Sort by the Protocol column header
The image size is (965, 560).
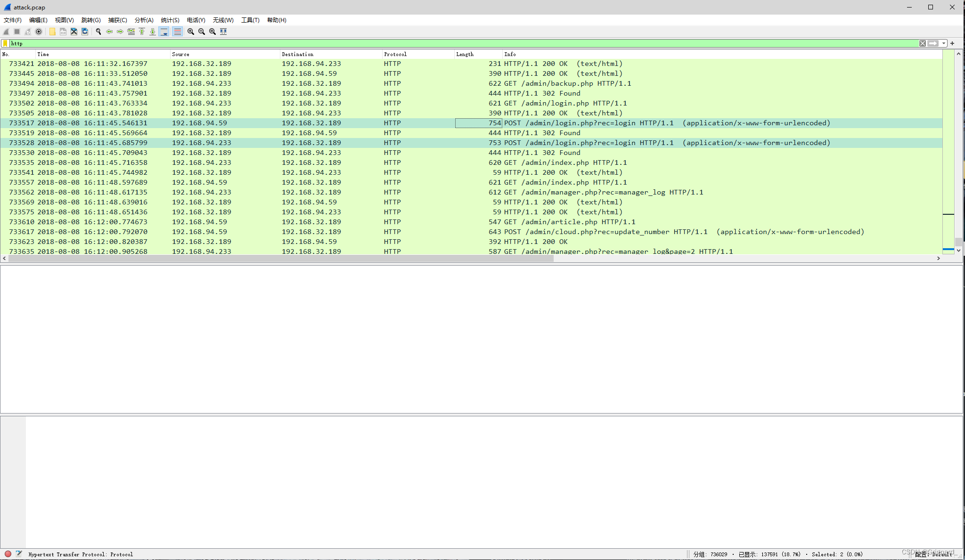(x=418, y=54)
